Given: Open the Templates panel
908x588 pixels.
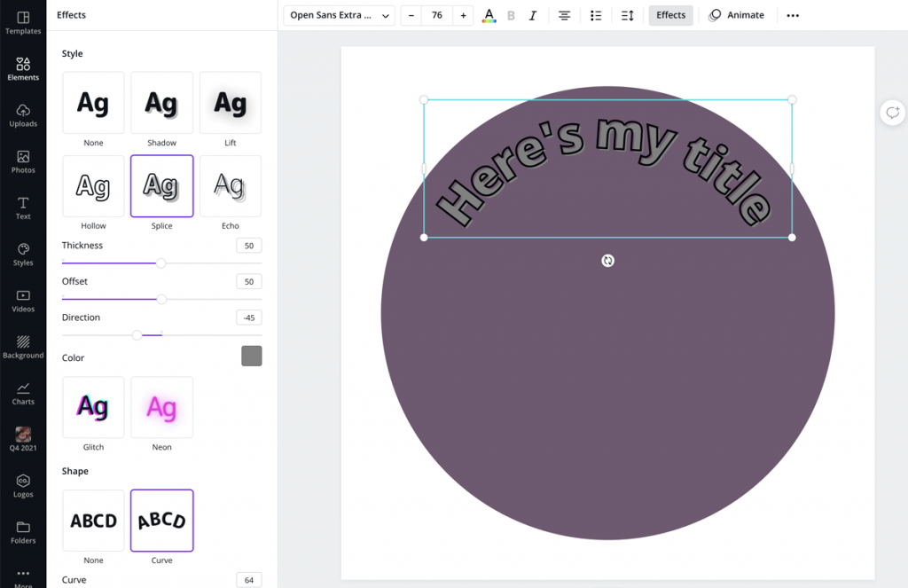Looking at the screenshot, I should tap(23, 21).
